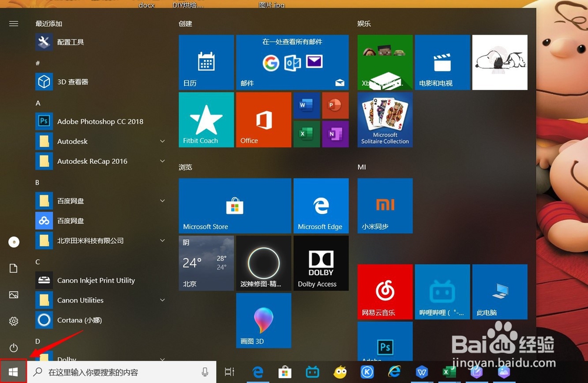The height and width of the screenshot is (383, 588).
Task: Open the 泼辣修图 tile
Action: [x=263, y=263]
